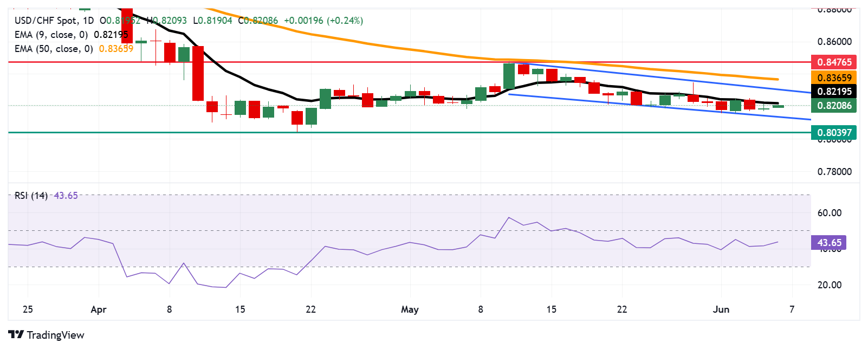Click the teal 0.80397 support price label
Image resolution: width=868 pixels, height=349 pixels.
(x=834, y=132)
